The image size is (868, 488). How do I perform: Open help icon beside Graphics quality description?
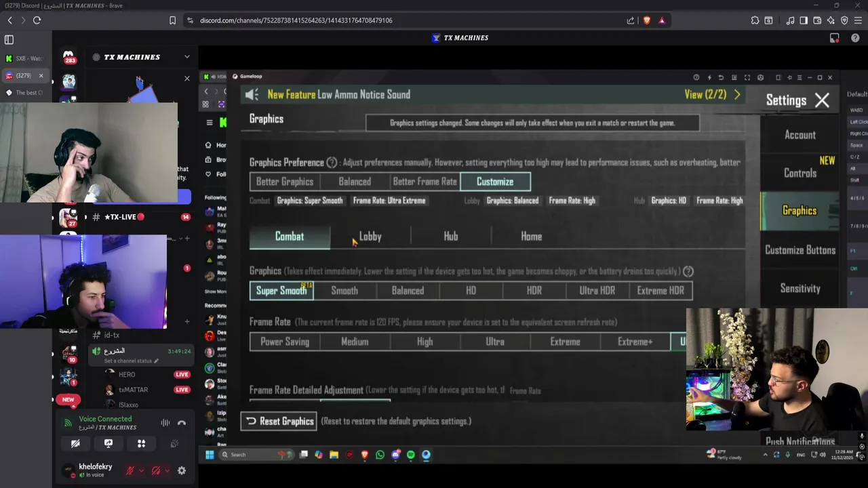(x=688, y=271)
